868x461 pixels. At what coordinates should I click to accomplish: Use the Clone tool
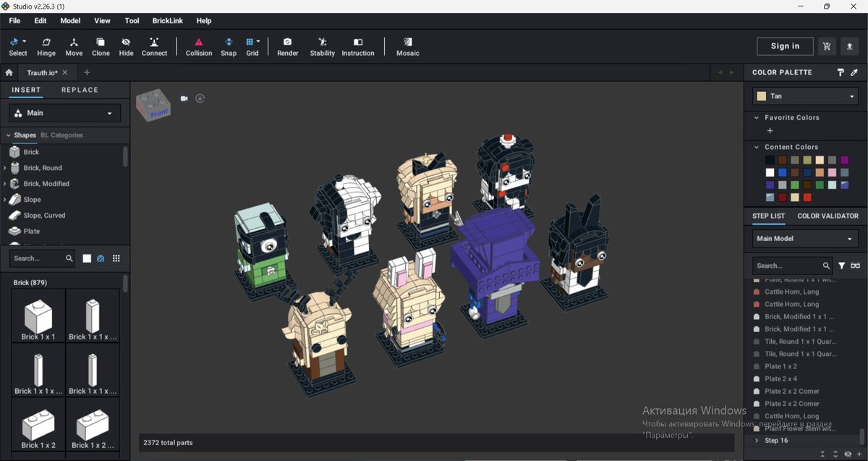[x=101, y=47]
